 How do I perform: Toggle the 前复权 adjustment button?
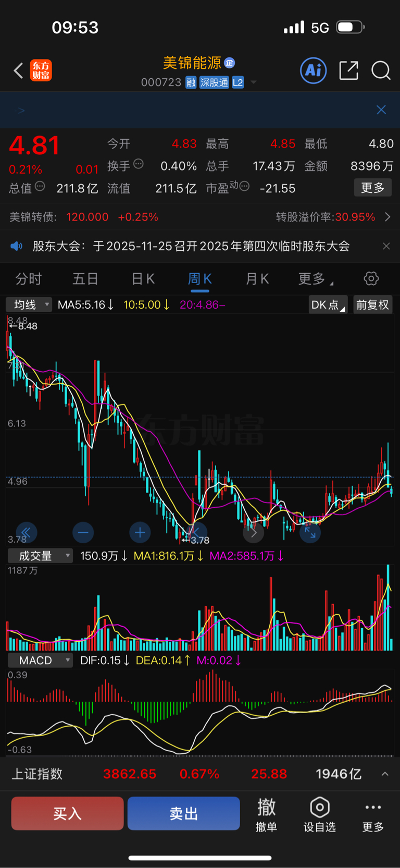tap(372, 304)
